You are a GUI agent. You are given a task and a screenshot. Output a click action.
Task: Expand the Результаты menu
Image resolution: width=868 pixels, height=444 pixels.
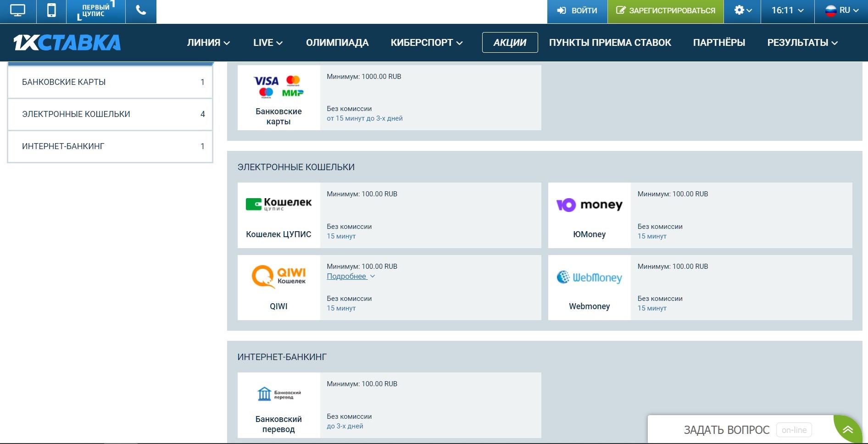[x=802, y=43]
